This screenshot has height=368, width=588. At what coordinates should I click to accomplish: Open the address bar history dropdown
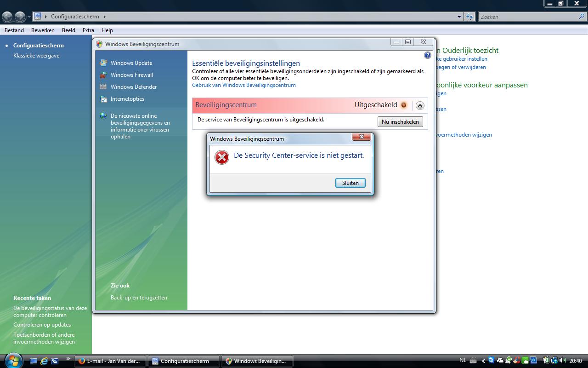click(459, 17)
